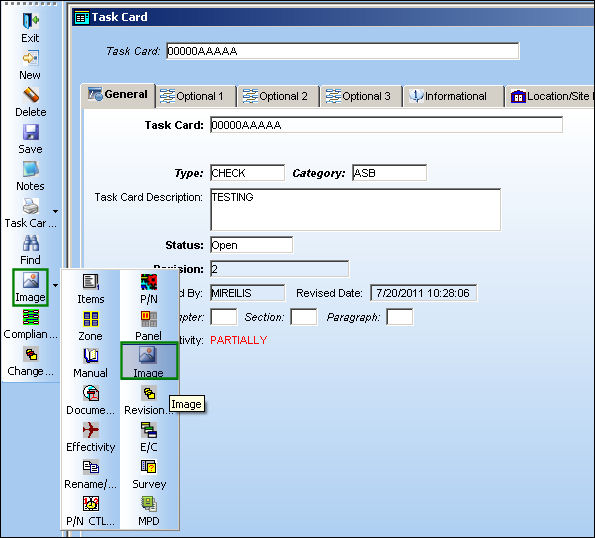Open MPD in the popup menu
The height and width of the screenshot is (538, 595).
point(149,511)
